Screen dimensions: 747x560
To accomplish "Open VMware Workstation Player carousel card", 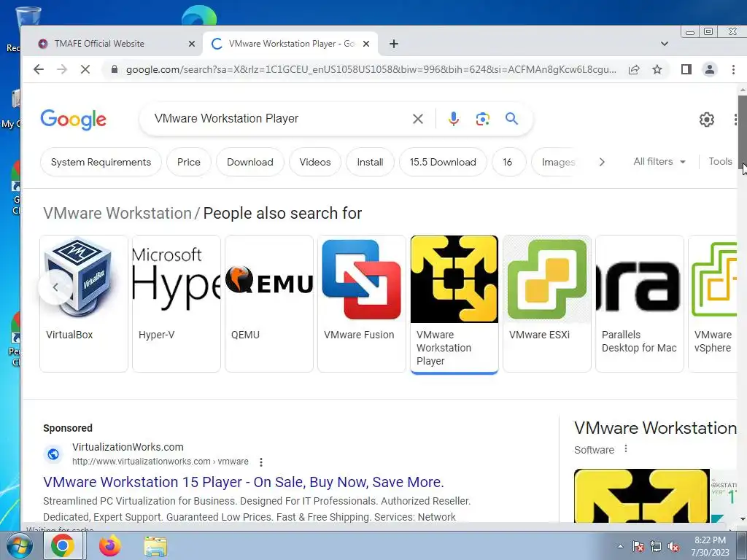I will coord(454,303).
